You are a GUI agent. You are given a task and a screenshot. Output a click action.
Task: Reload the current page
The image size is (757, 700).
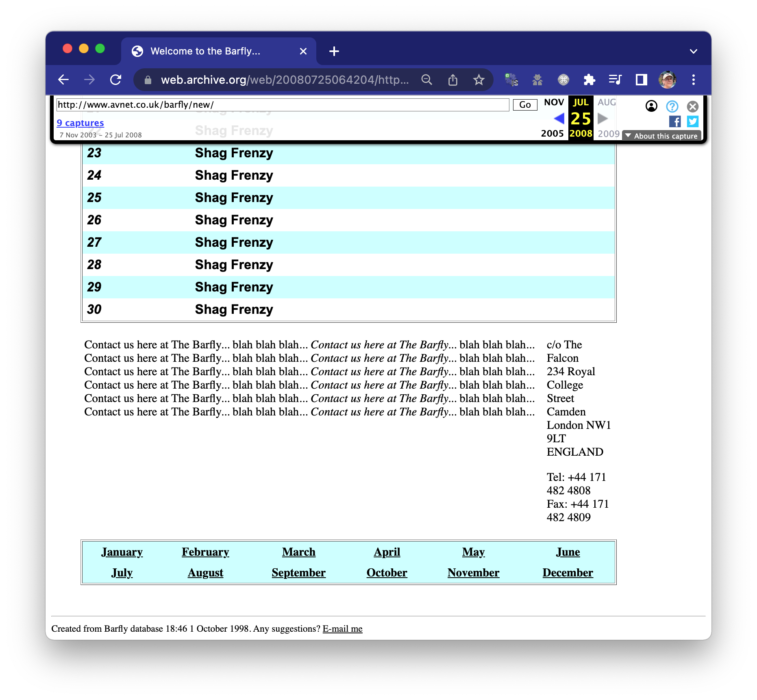click(116, 80)
